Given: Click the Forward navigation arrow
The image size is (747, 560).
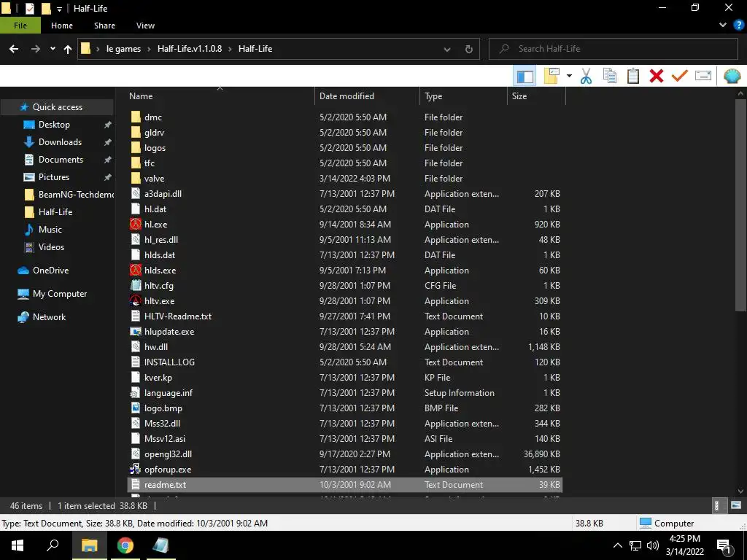Looking at the screenshot, I should pyautogui.click(x=36, y=49).
